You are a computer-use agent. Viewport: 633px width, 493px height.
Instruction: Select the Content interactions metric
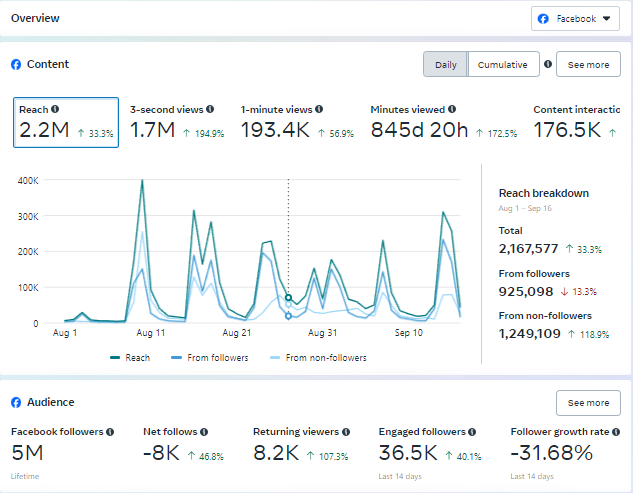tap(576, 122)
